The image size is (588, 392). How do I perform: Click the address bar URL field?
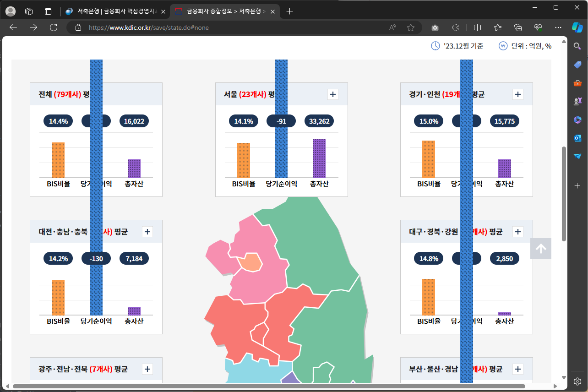(229, 27)
